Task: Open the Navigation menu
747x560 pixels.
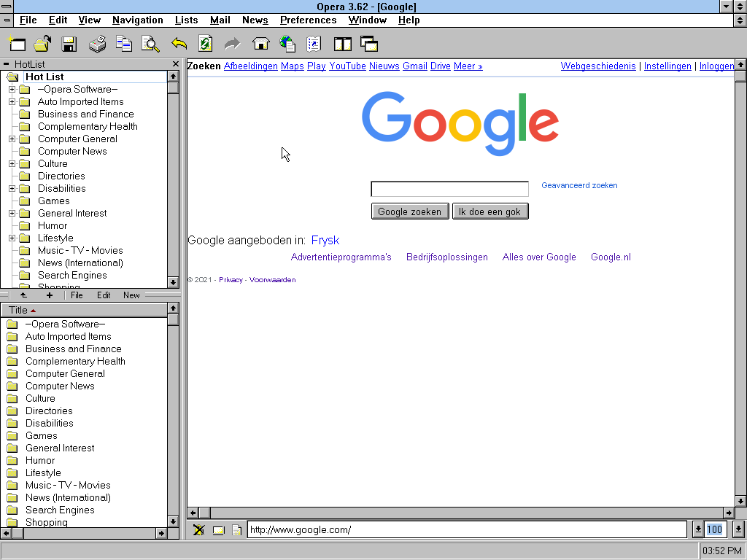Action: 138,20
